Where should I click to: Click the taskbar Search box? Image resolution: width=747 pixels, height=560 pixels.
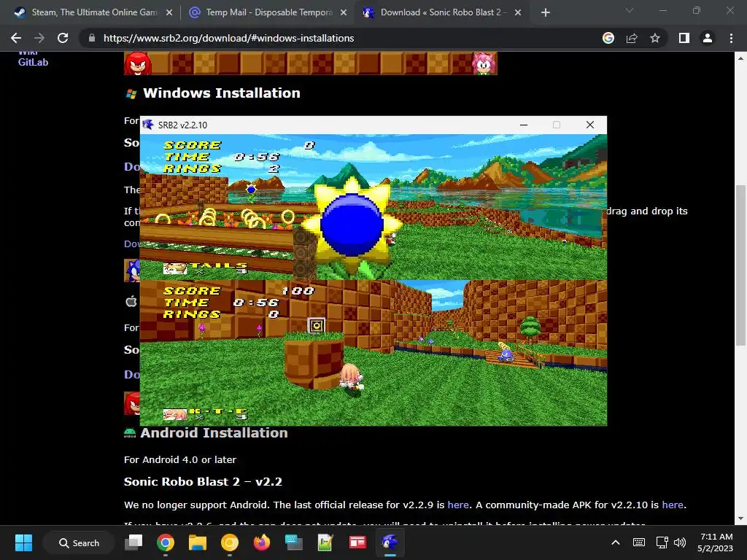pyautogui.click(x=79, y=542)
